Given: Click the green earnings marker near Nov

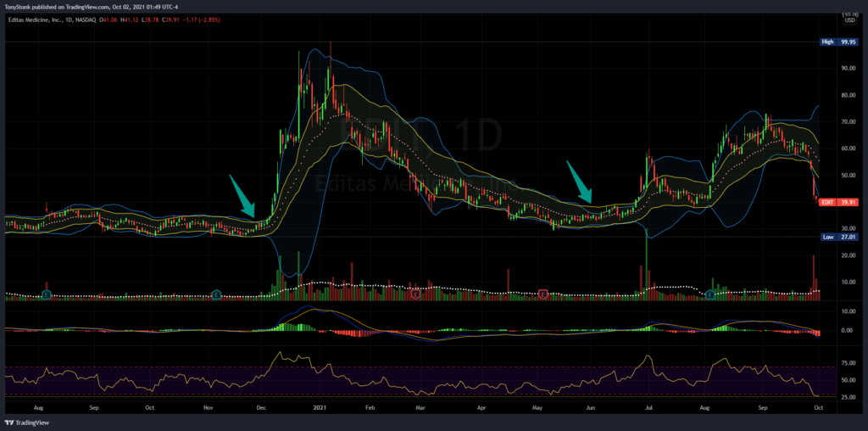Looking at the screenshot, I should (216, 295).
